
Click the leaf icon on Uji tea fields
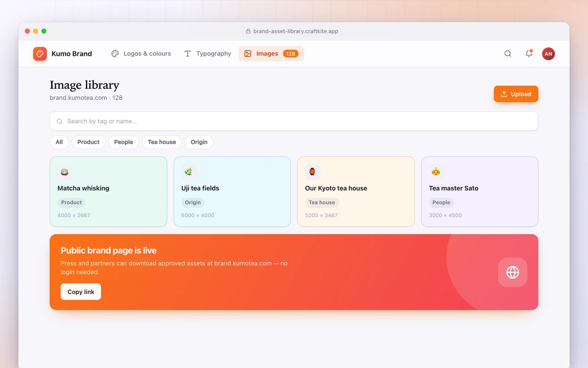(189, 172)
